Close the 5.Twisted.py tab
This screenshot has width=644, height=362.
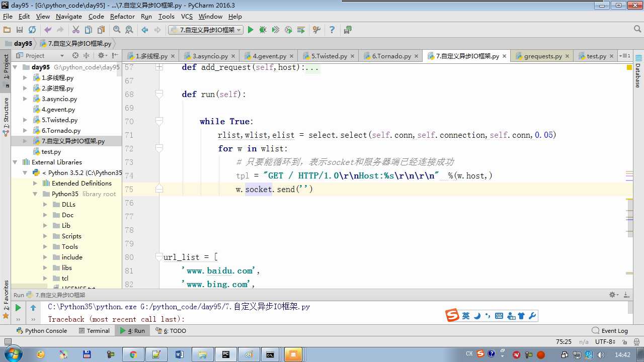[352, 56]
